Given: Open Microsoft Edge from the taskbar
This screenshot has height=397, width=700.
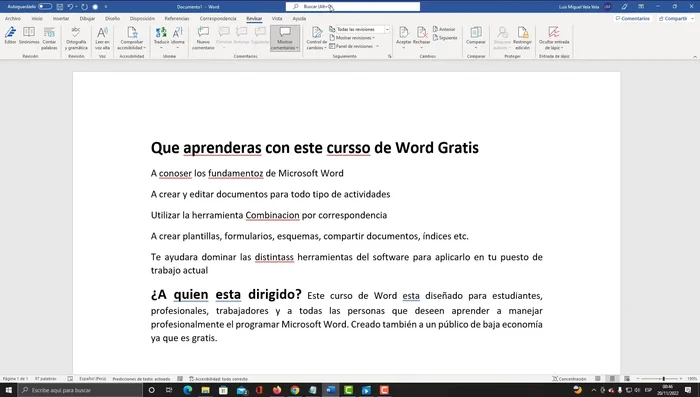Looking at the screenshot, I should 188,390.
